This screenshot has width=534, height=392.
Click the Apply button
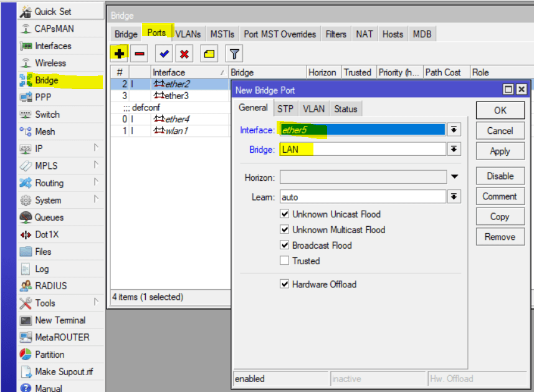pyautogui.click(x=500, y=151)
